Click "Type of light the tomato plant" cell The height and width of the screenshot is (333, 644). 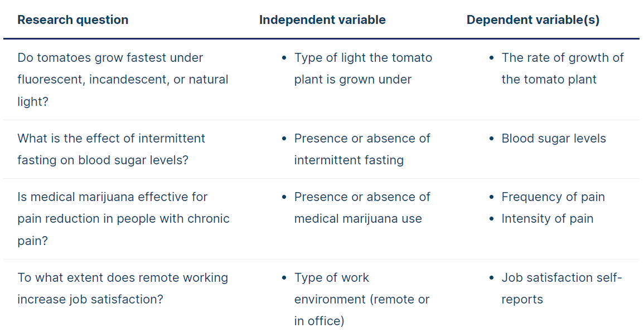pos(363,68)
